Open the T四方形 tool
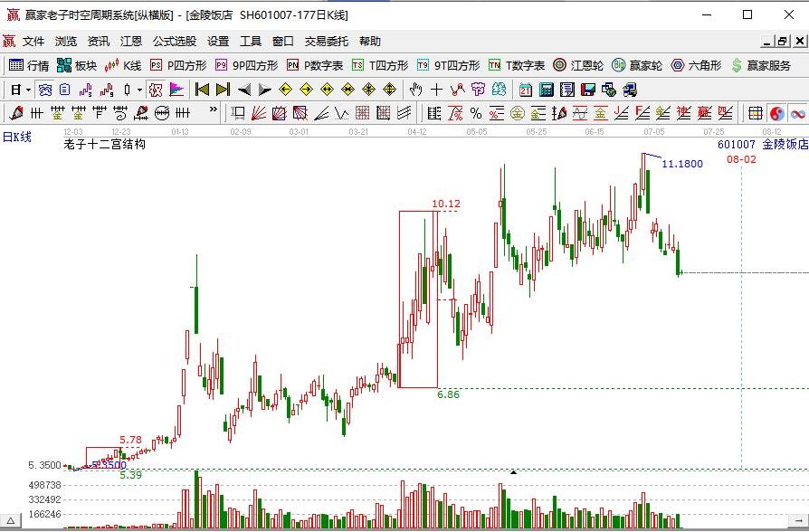The width and height of the screenshot is (809, 532). click(380, 65)
